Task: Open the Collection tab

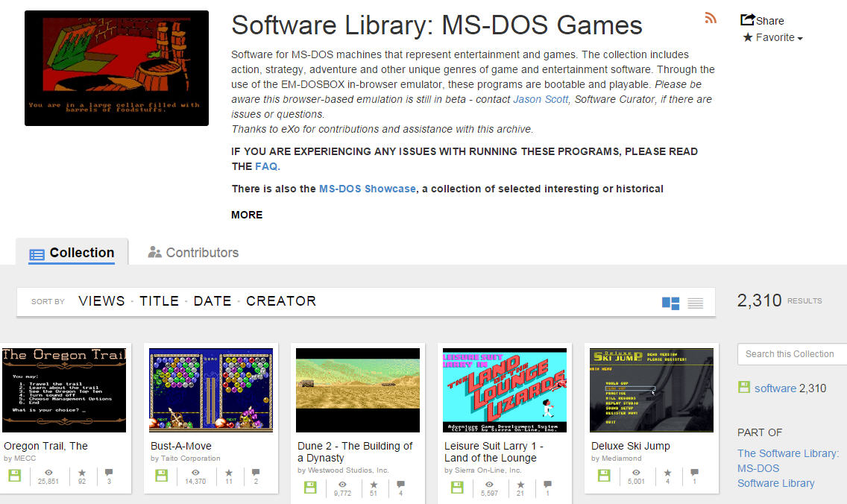Action: click(72, 252)
